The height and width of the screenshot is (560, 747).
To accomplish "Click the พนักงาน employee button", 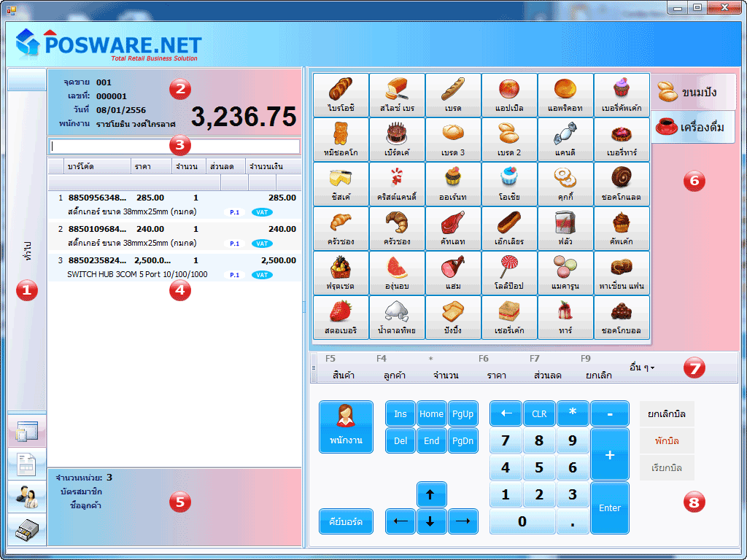I will click(345, 427).
